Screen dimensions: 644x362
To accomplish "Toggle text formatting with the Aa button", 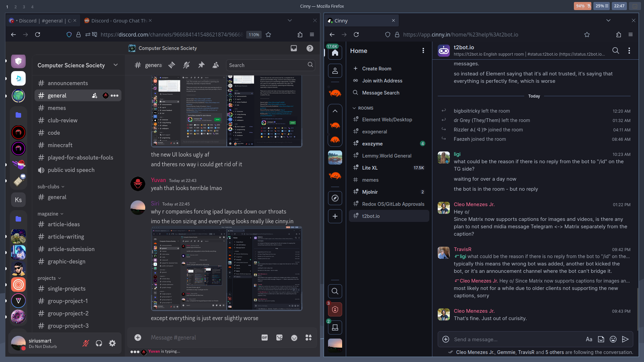I will [x=589, y=339].
